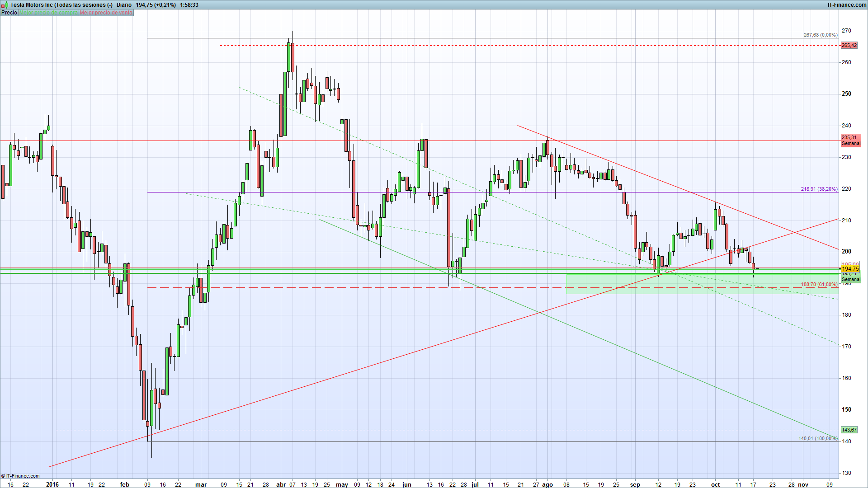
Task: Click the 'abr' month marker on time axis
Action: click(281, 484)
